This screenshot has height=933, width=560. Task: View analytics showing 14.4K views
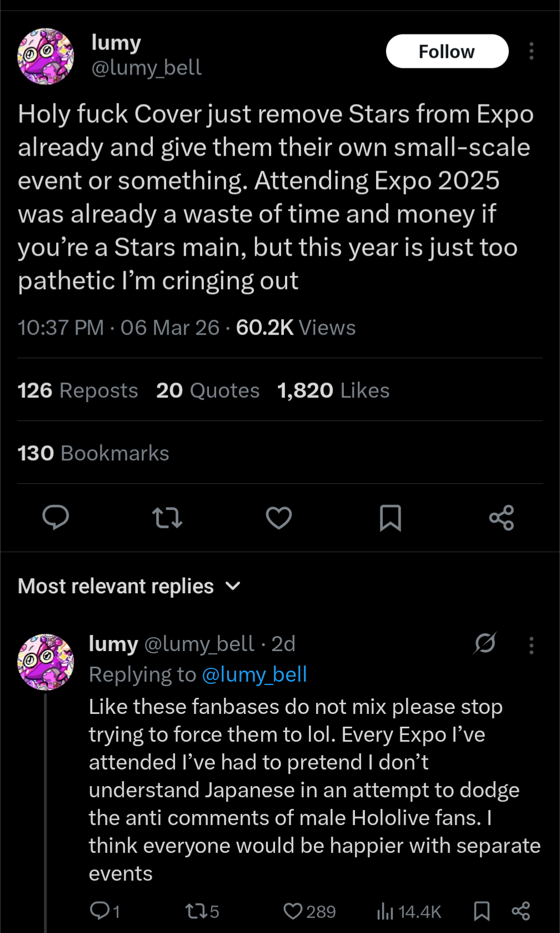click(x=409, y=911)
